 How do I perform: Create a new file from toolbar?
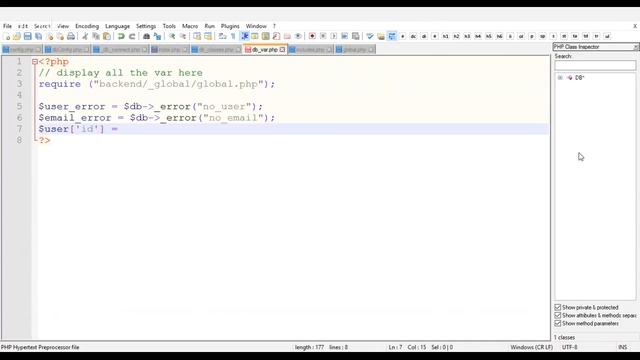(x=7, y=36)
